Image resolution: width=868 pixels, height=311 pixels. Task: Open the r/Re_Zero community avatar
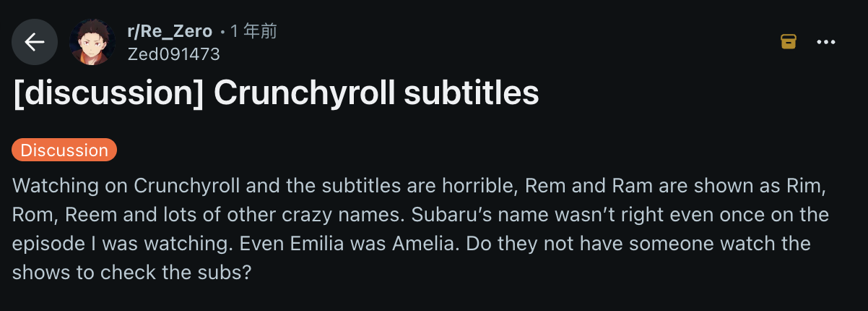click(92, 42)
